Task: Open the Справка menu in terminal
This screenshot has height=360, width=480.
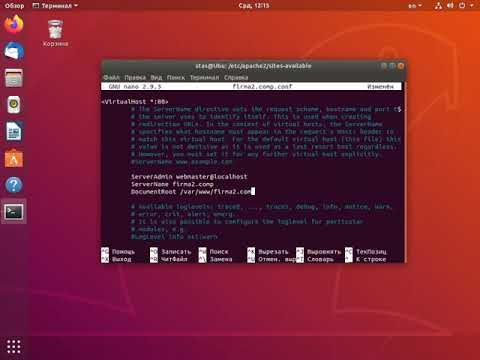Action: (x=236, y=77)
